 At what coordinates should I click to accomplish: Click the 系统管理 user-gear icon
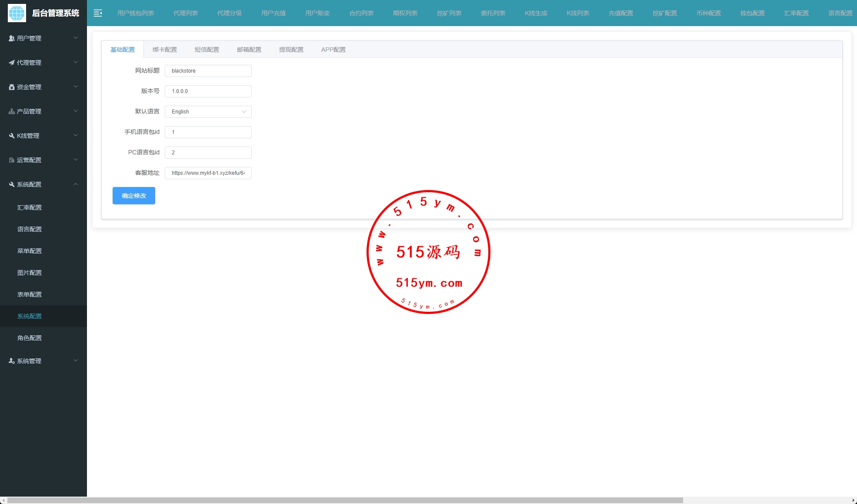[x=12, y=361]
